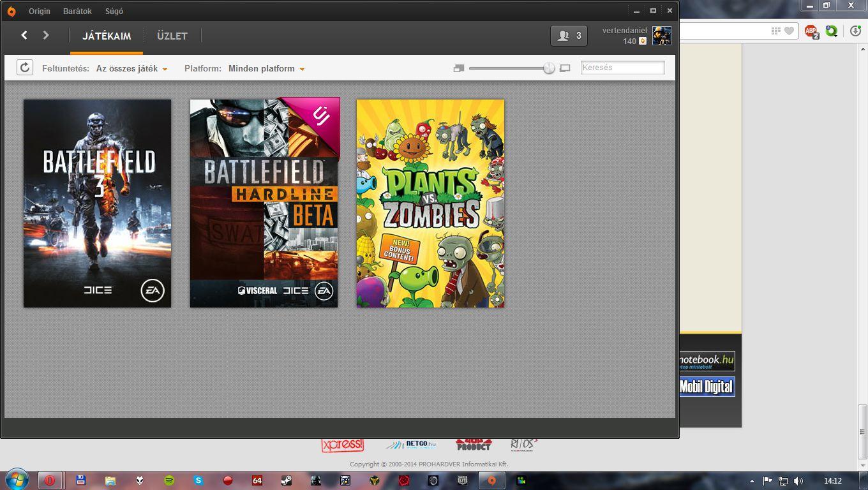Open Opera from the taskbar
This screenshot has width=868, height=490.
pos(50,480)
